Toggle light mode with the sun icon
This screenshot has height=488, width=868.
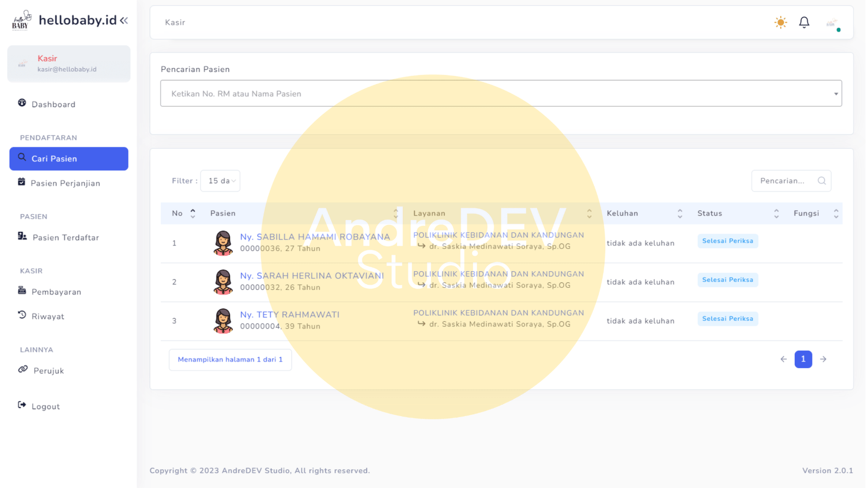(x=780, y=22)
